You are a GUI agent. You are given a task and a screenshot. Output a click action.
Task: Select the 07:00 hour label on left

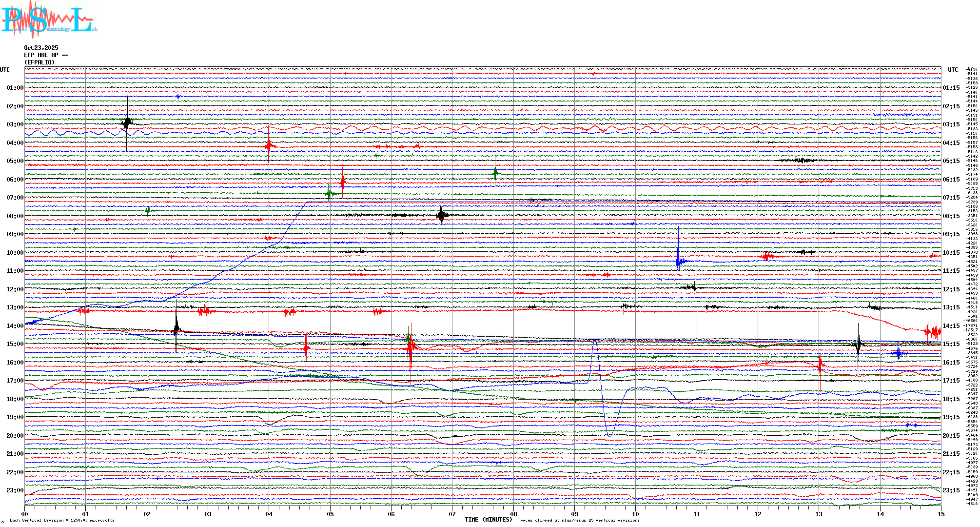[15, 198]
